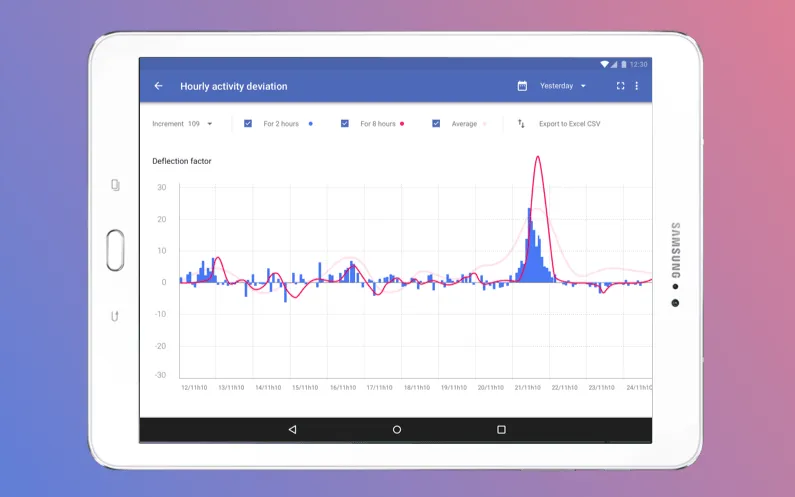Tap the Android back navigation button
This screenshot has width=795, height=497.
(292, 430)
